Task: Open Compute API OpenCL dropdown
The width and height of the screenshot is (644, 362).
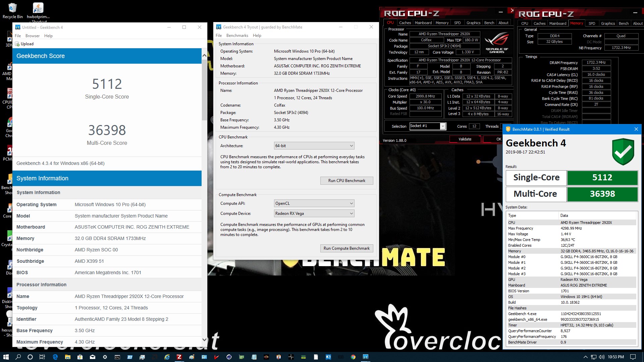Action: coord(314,203)
